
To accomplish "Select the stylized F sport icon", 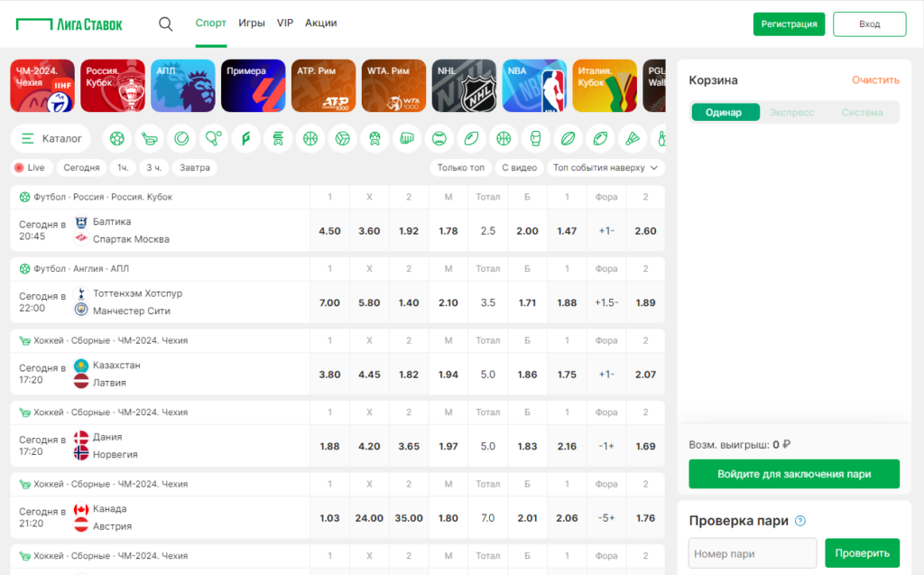I will pyautogui.click(x=245, y=139).
